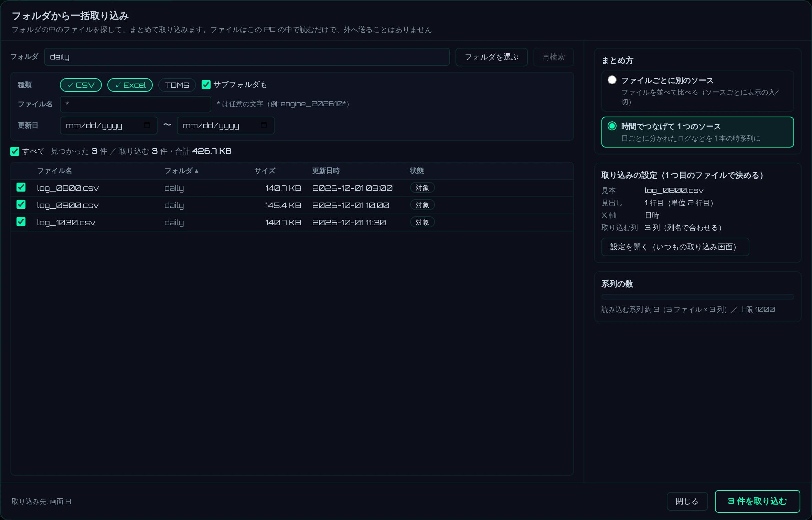
Task: Click the フォルダを選ぶ button
Action: click(492, 57)
